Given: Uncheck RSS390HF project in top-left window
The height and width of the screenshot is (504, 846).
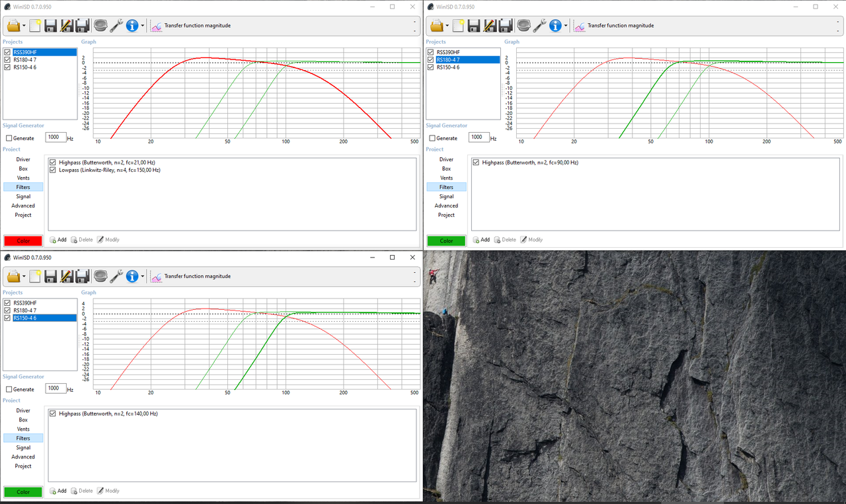Looking at the screenshot, I should [x=7, y=52].
